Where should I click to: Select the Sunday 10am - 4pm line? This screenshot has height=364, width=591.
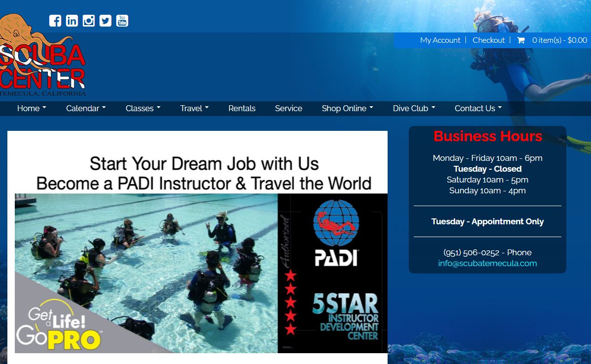pos(488,190)
